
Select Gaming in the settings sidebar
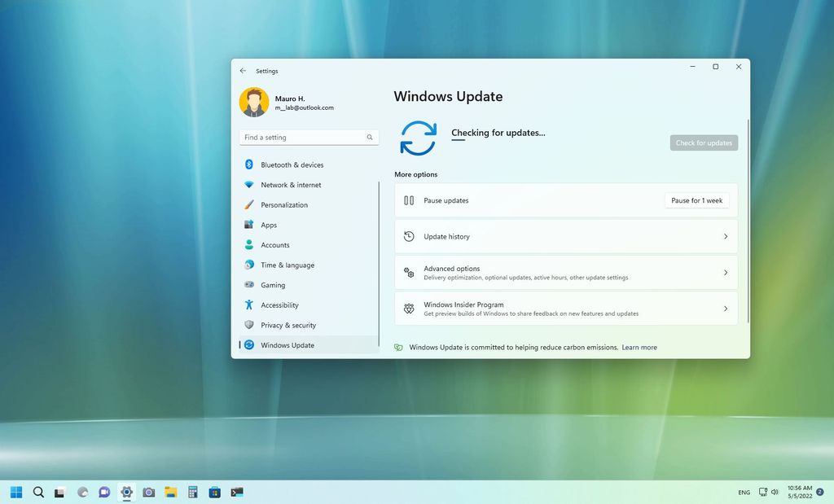[271, 285]
